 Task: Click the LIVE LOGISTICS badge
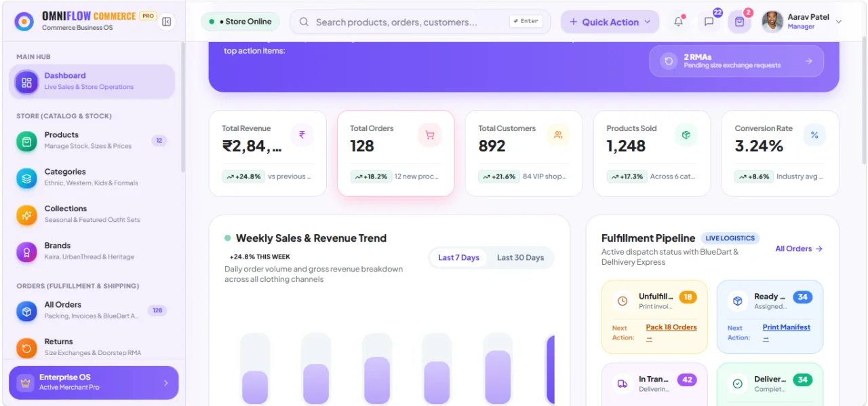730,238
